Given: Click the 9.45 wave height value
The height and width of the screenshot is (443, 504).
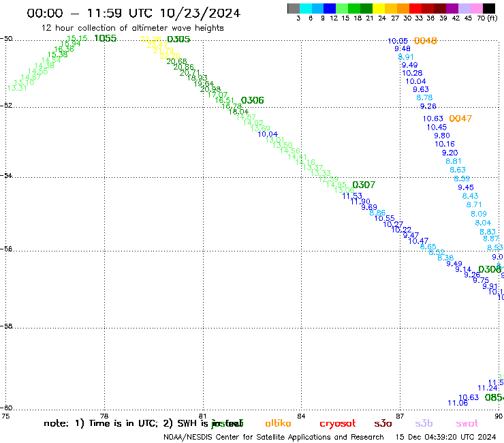Looking at the screenshot, I should 466,187.
